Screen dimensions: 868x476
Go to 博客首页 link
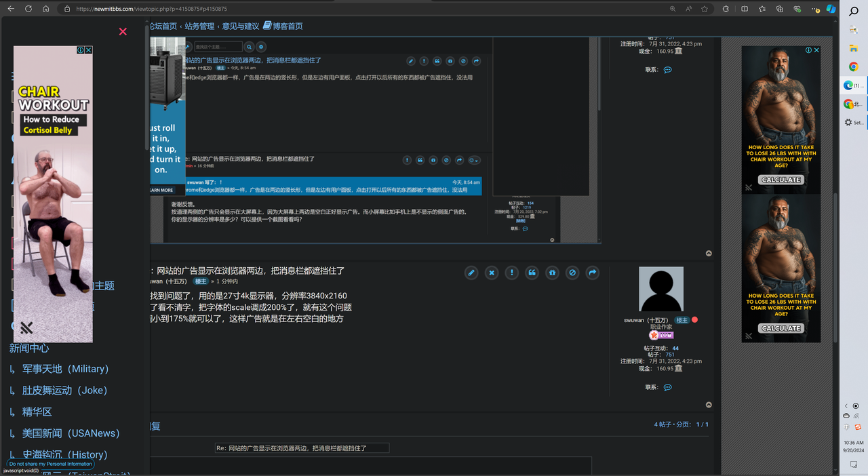(x=283, y=26)
